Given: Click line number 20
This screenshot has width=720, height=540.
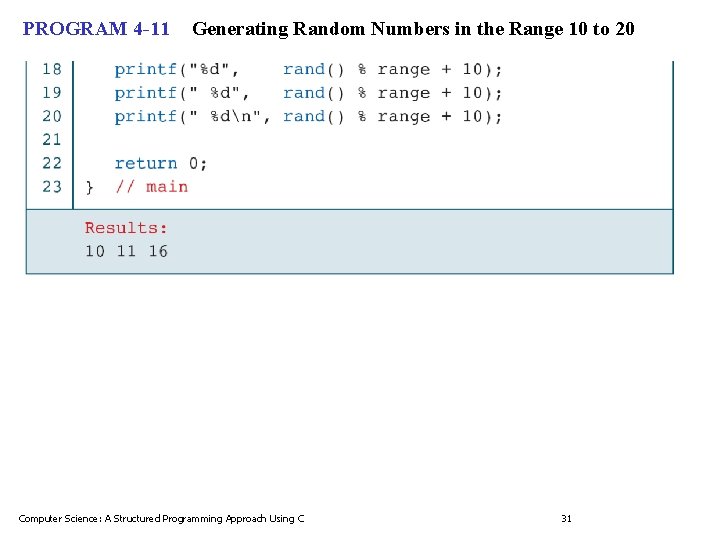Looking at the screenshot, I should 51,116.
